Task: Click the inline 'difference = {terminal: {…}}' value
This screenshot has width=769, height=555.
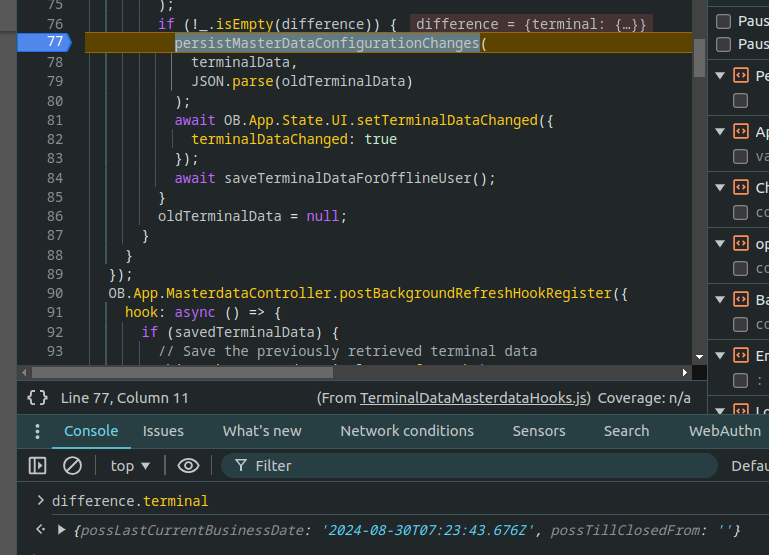Action: 530,23
